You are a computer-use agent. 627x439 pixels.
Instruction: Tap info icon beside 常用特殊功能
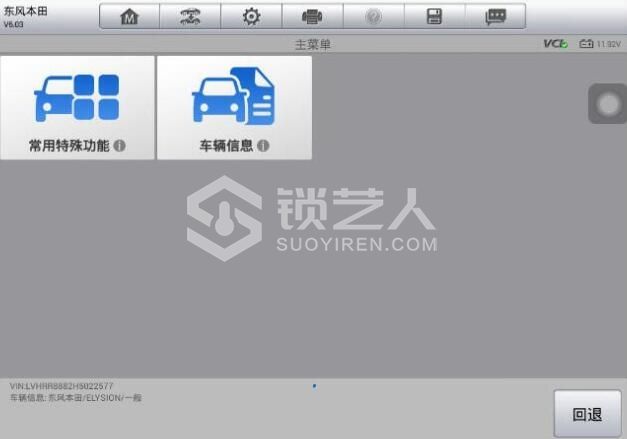120,146
